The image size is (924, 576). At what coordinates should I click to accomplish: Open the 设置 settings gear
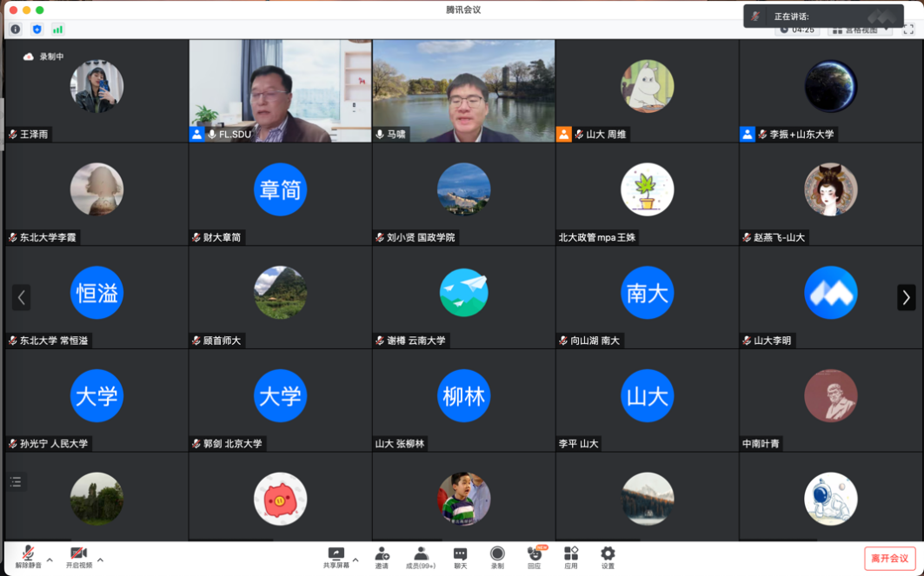pyautogui.click(x=608, y=556)
